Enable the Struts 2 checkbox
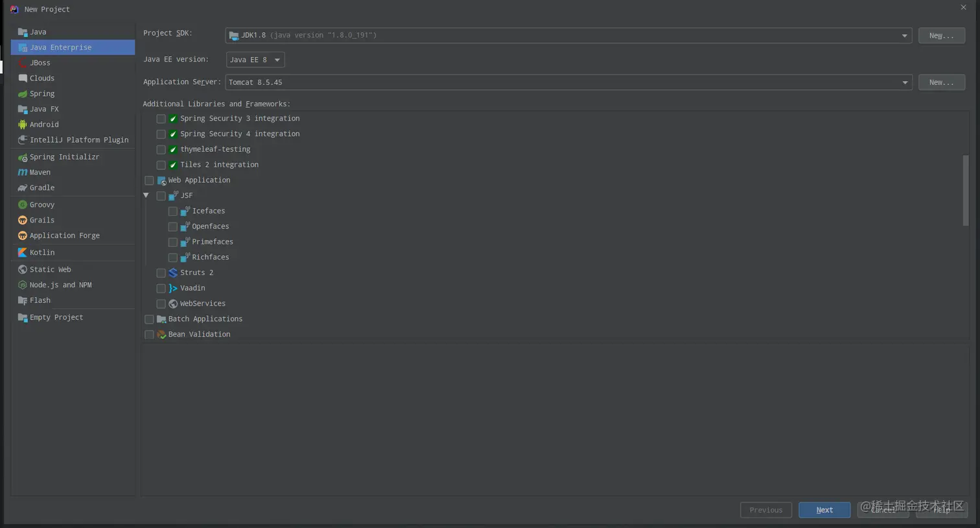This screenshot has height=528, width=980. pyautogui.click(x=161, y=273)
